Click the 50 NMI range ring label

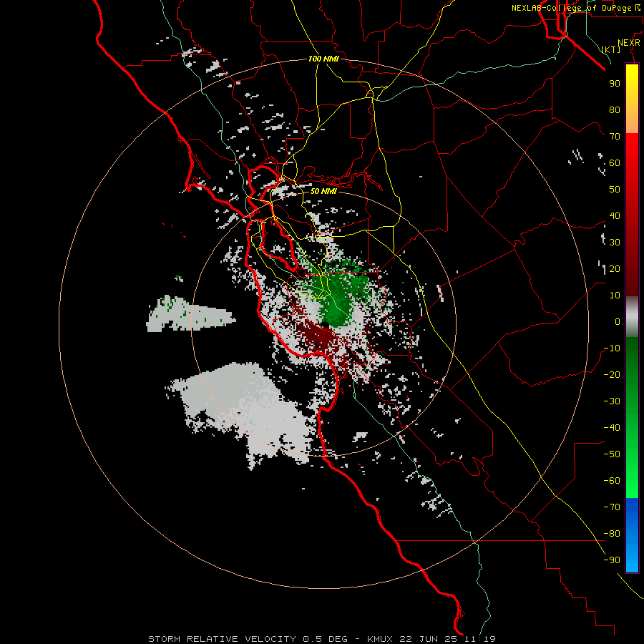click(x=323, y=191)
